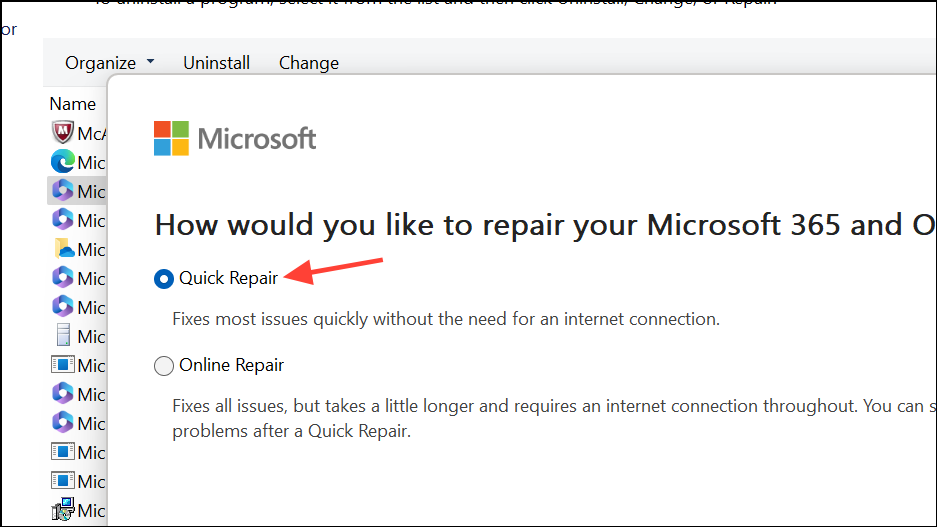
Task: Click the OneDrive cloud folder icon
Action: point(63,249)
